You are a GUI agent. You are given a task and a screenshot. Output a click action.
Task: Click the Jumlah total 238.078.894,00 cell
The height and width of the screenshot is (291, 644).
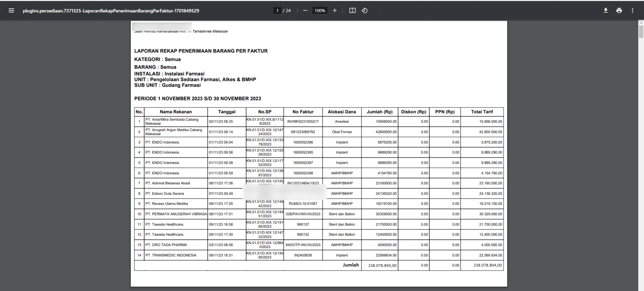[x=382, y=266]
